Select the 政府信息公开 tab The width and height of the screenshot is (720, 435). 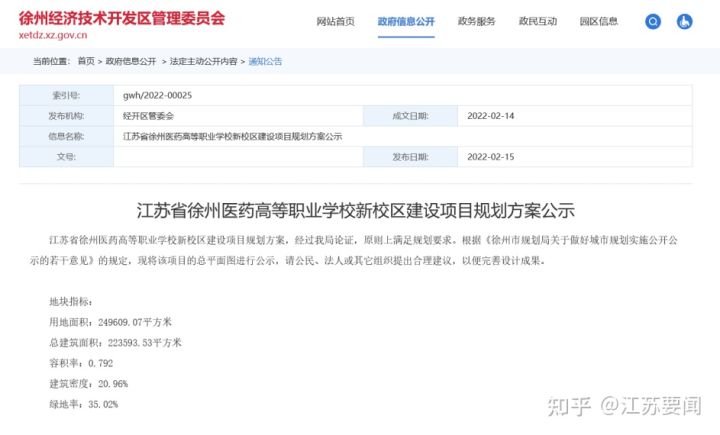coord(406,21)
